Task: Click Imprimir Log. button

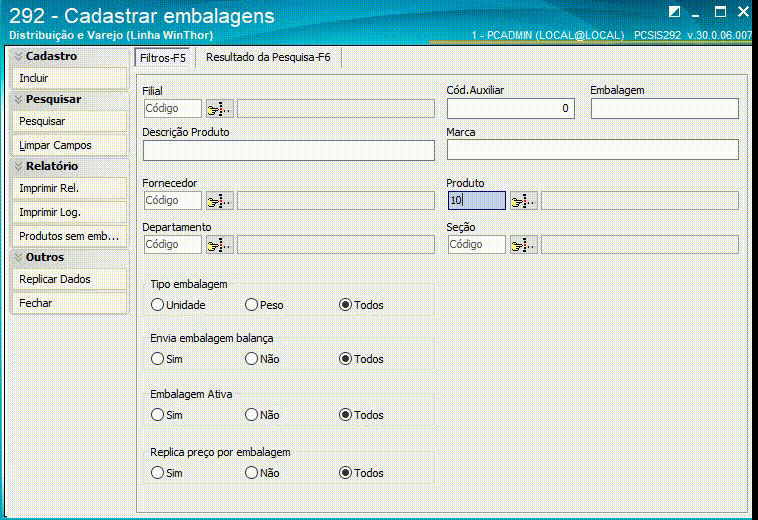Action: coord(70,213)
